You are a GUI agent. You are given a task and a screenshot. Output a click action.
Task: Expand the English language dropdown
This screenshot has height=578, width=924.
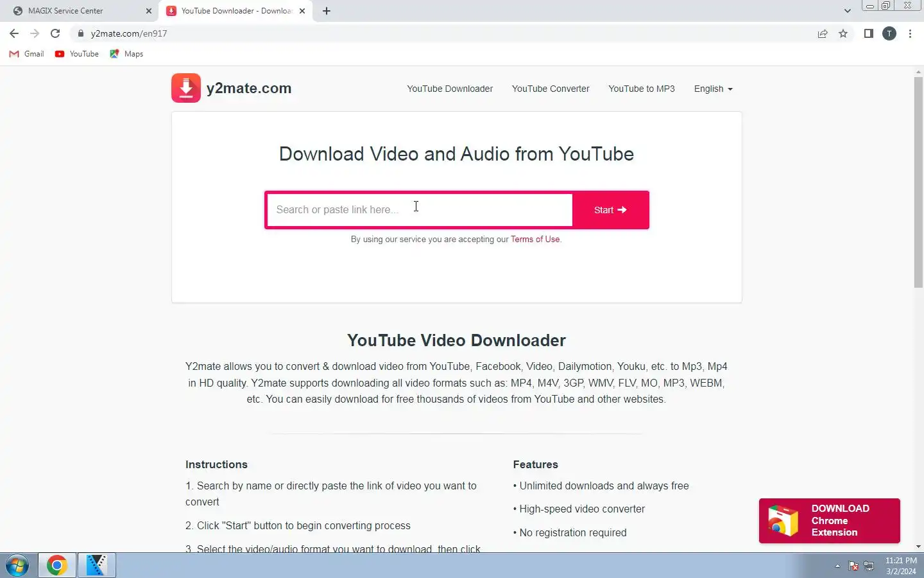[713, 89]
